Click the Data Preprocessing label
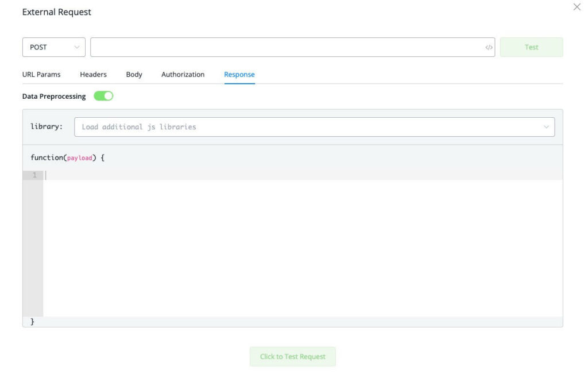The width and height of the screenshot is (588, 378). (54, 97)
